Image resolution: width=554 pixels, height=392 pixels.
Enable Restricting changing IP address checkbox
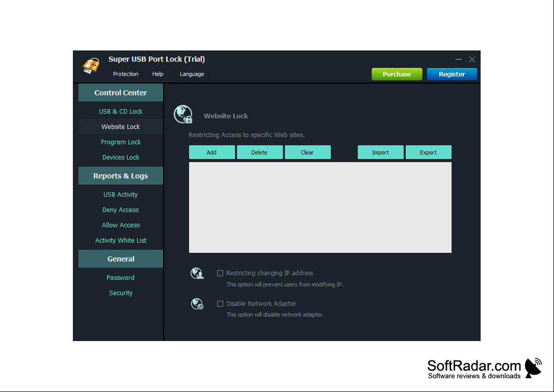click(220, 273)
